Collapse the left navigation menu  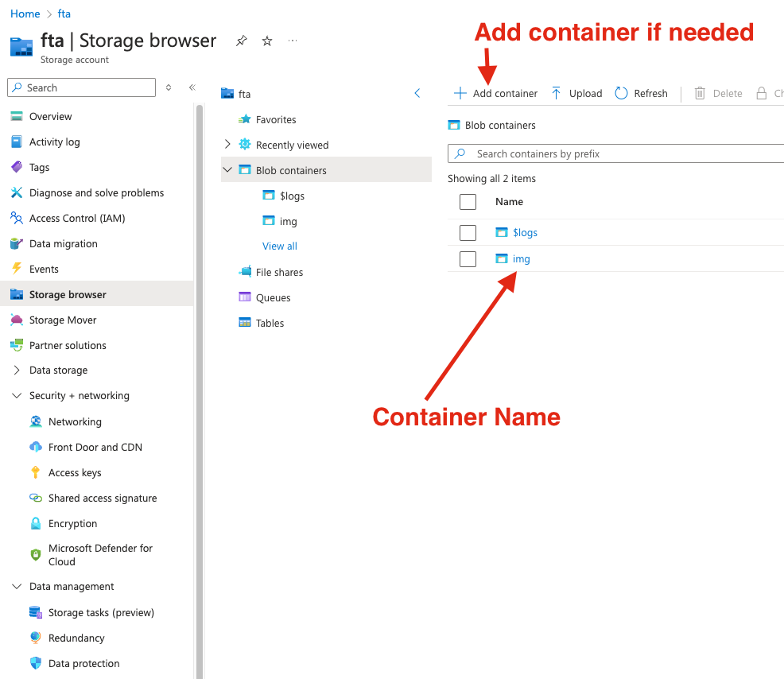[192, 87]
